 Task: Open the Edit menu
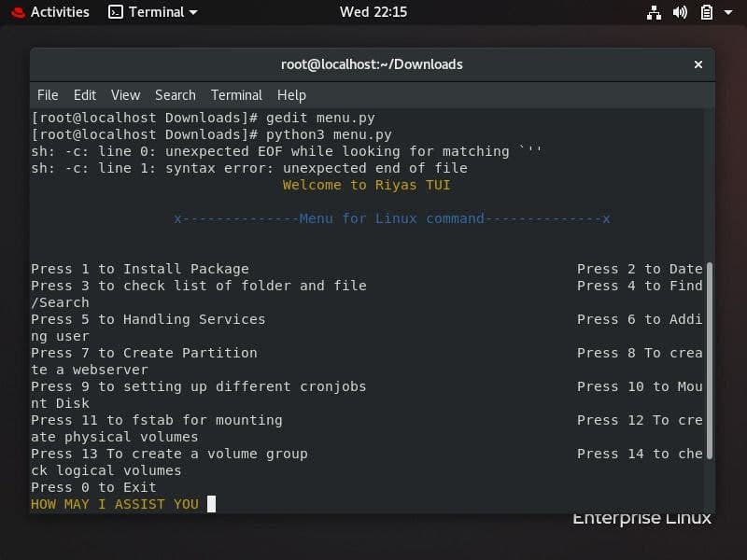[x=85, y=94]
